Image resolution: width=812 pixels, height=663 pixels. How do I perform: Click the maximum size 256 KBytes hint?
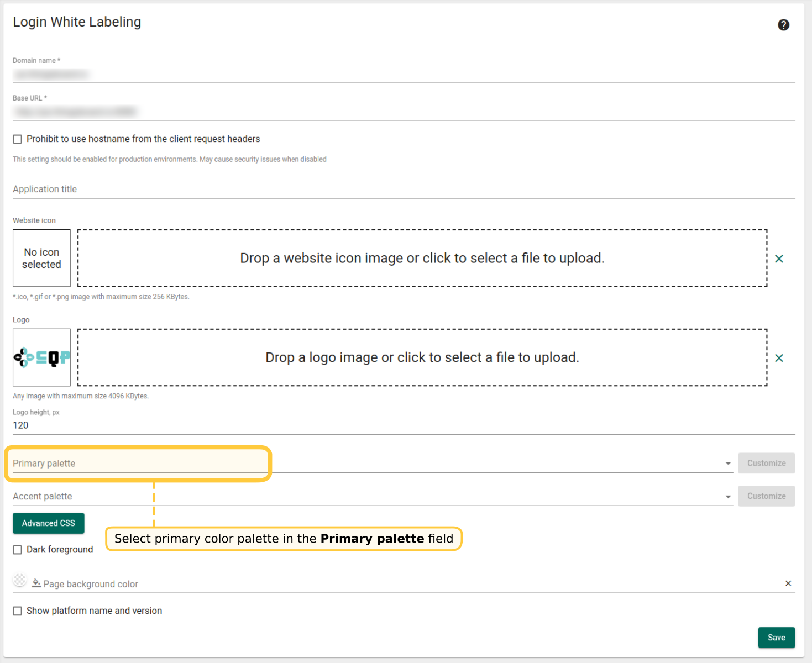click(101, 297)
